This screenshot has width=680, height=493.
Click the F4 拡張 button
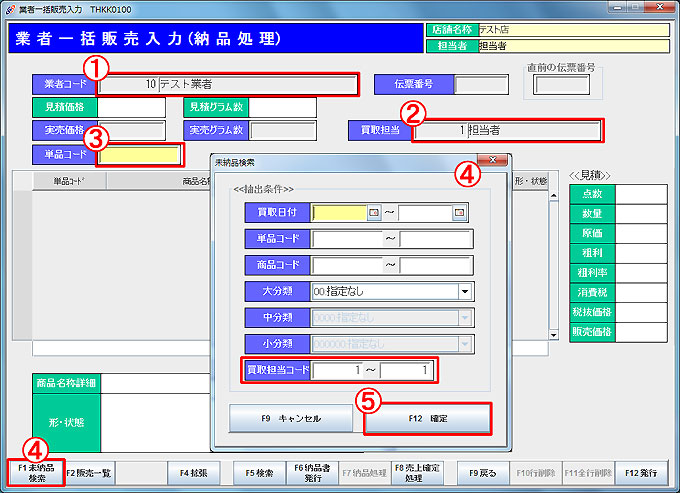coord(194,473)
